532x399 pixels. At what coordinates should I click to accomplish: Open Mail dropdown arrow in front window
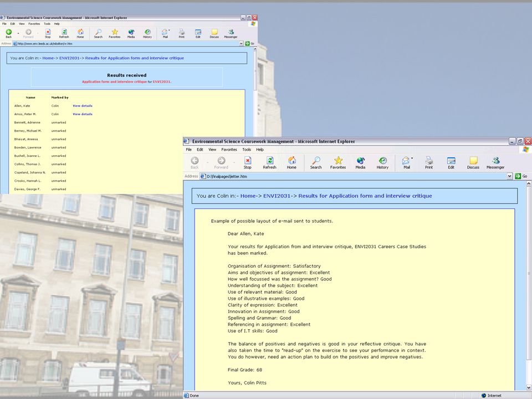[412, 158]
